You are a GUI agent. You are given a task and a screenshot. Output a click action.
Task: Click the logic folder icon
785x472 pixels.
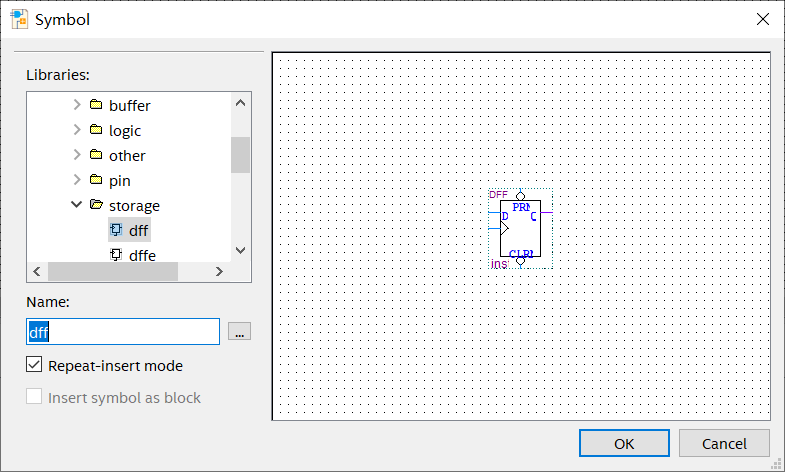[x=96, y=130]
